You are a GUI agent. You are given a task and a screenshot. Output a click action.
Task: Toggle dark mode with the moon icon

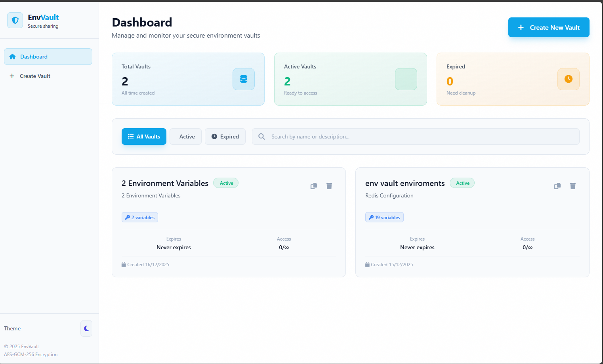pos(86,328)
